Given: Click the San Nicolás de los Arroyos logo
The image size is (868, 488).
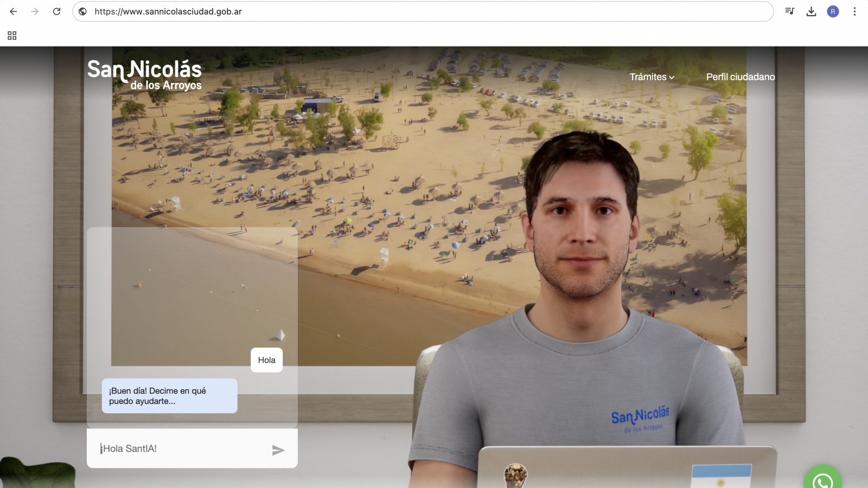Looking at the screenshot, I should [144, 75].
